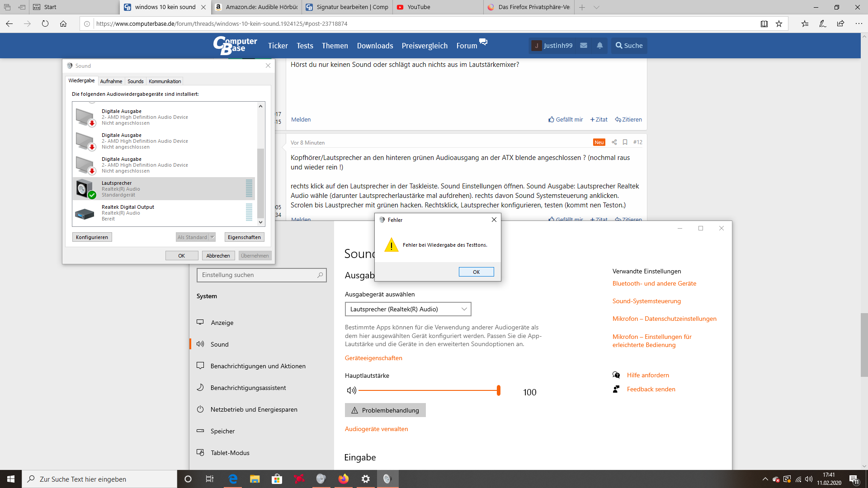Click the Edge reading view icon
Viewport: 868px width, 488px height.
(764, 24)
